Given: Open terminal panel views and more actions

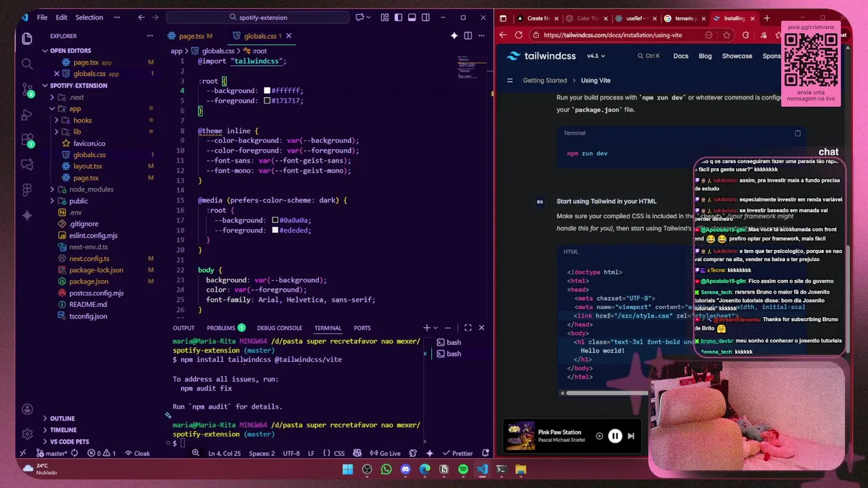Looking at the screenshot, I should pos(448,328).
